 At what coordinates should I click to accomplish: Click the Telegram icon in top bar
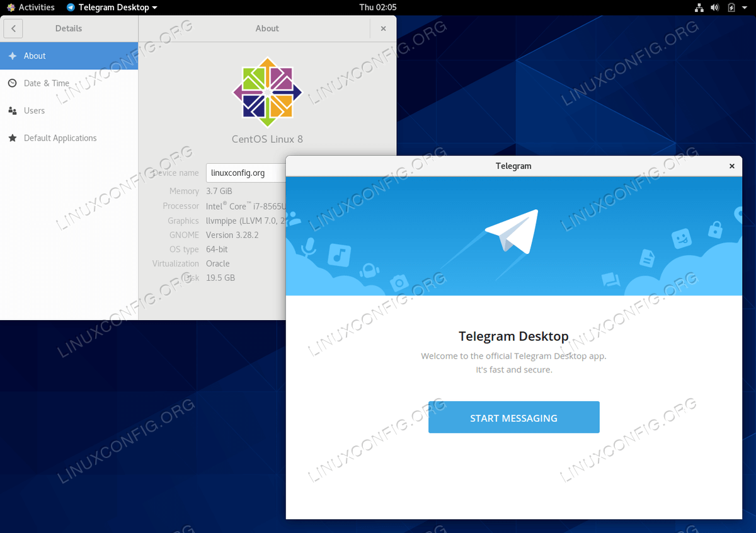(71, 8)
